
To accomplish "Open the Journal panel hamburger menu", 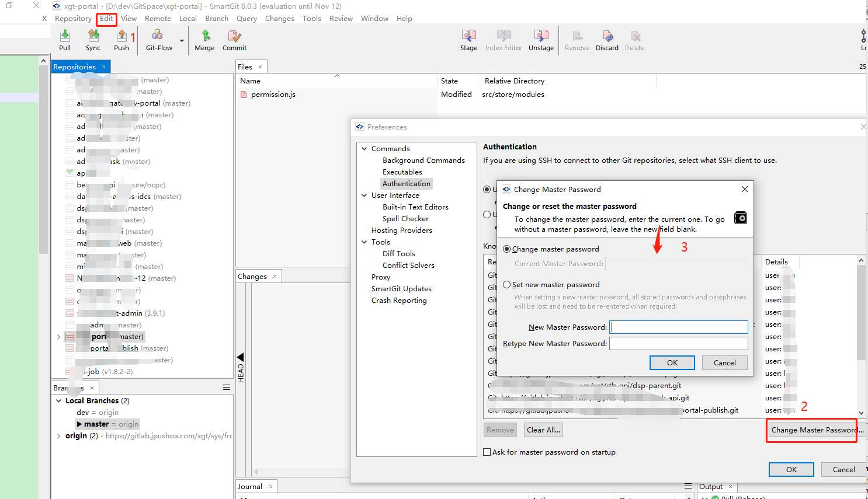I will pos(688,486).
